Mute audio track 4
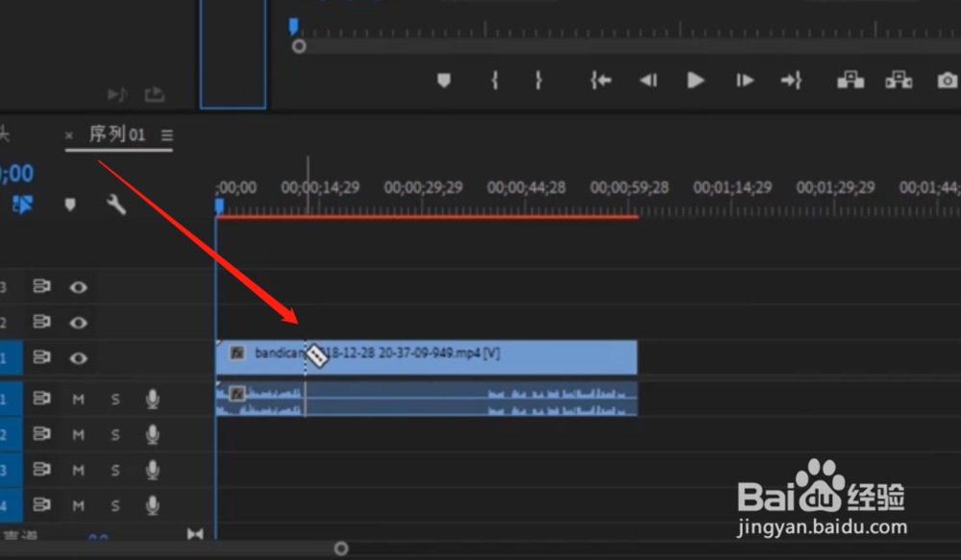 (x=79, y=506)
